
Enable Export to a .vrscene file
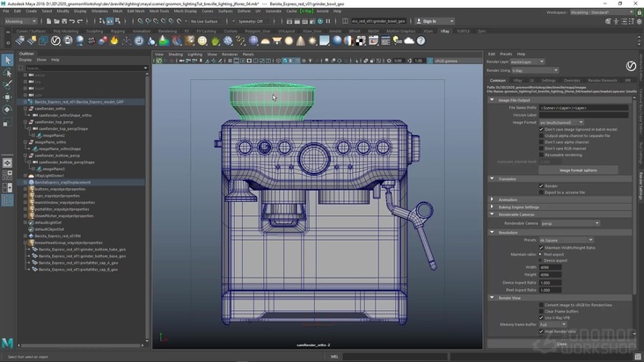pyautogui.click(x=541, y=191)
